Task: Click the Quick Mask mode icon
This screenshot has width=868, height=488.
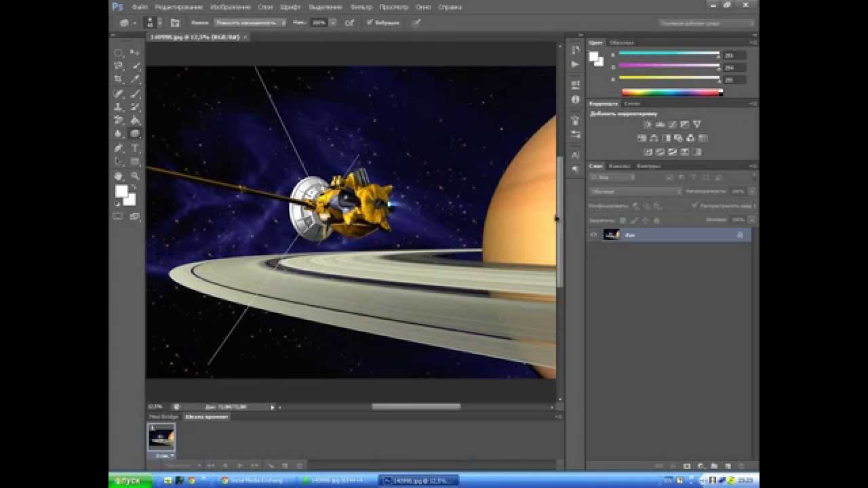Action: tap(119, 216)
